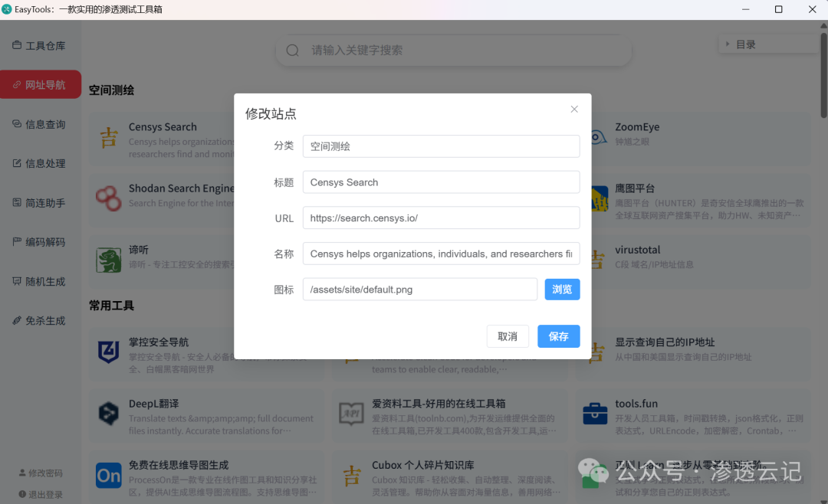The width and height of the screenshot is (828, 504).
Task: Open 掌控安全导航 card title
Action: 159,342
